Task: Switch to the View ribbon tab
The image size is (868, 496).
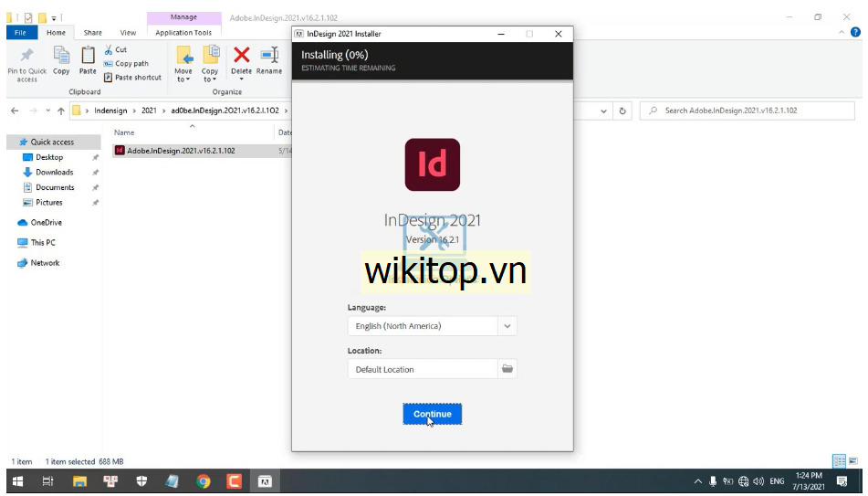Action: (x=128, y=33)
